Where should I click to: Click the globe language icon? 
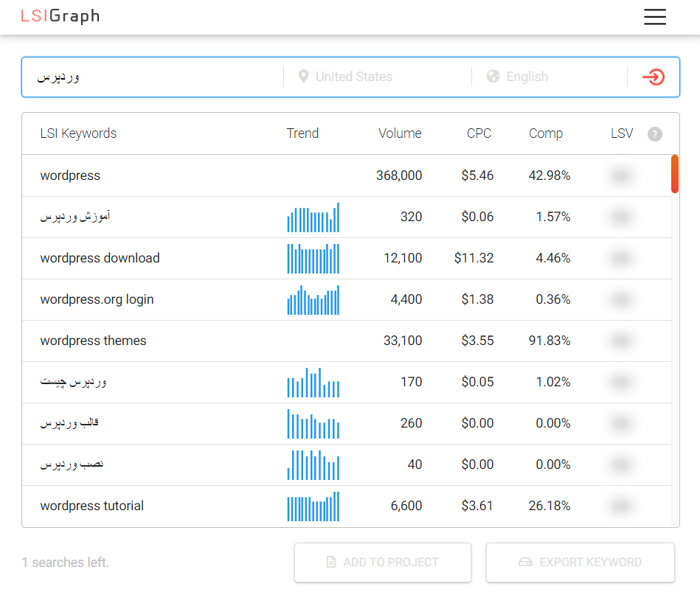pos(493,77)
